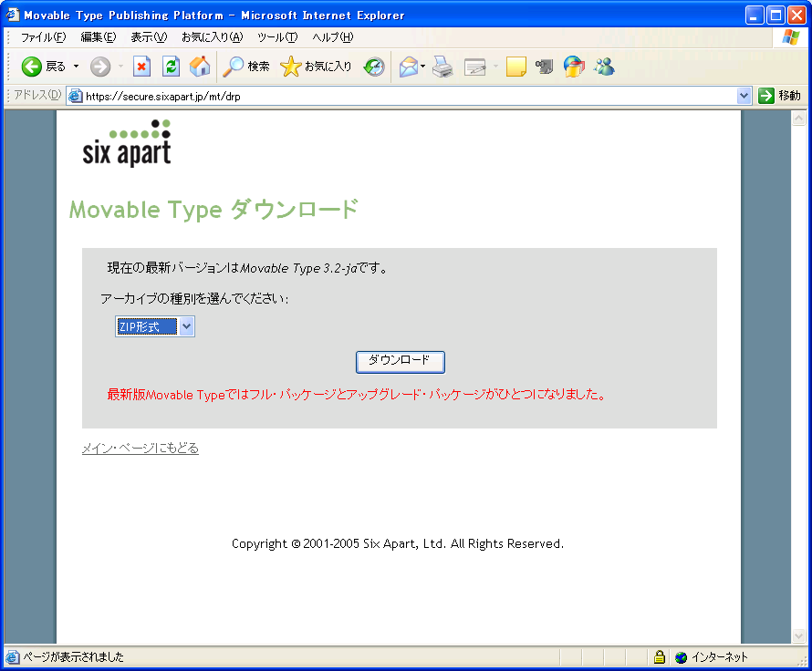This screenshot has width=812, height=671.
Task: Click the アーカイブの種別を選んでください label
Action: [x=194, y=299]
